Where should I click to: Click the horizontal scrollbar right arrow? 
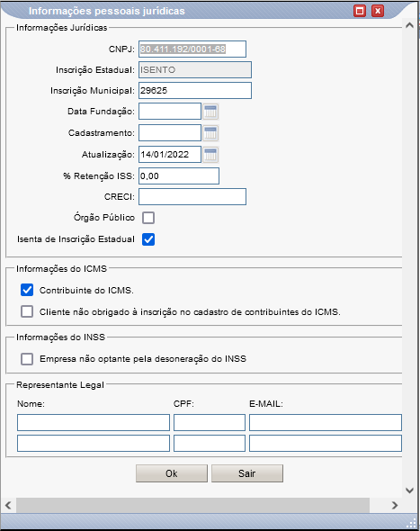click(x=395, y=505)
